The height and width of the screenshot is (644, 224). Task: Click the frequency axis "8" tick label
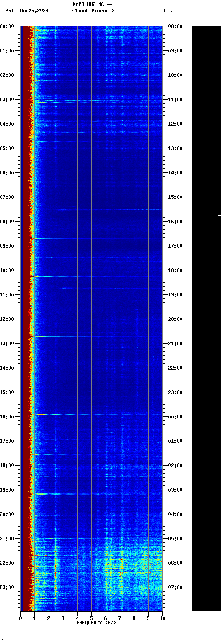134,618
